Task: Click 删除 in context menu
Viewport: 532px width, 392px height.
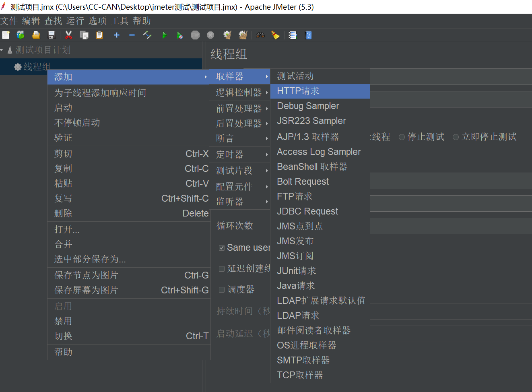Action: tap(128, 213)
